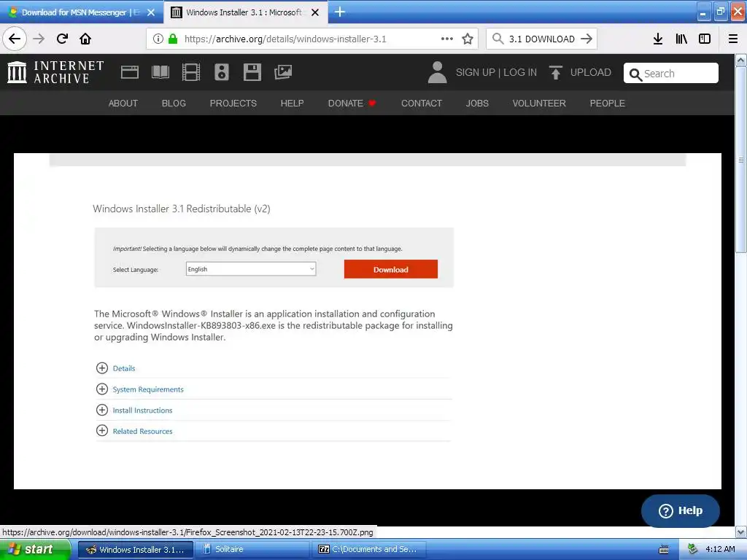Submit search bar query with arrow
This screenshot has height=560, width=747.
[587, 39]
